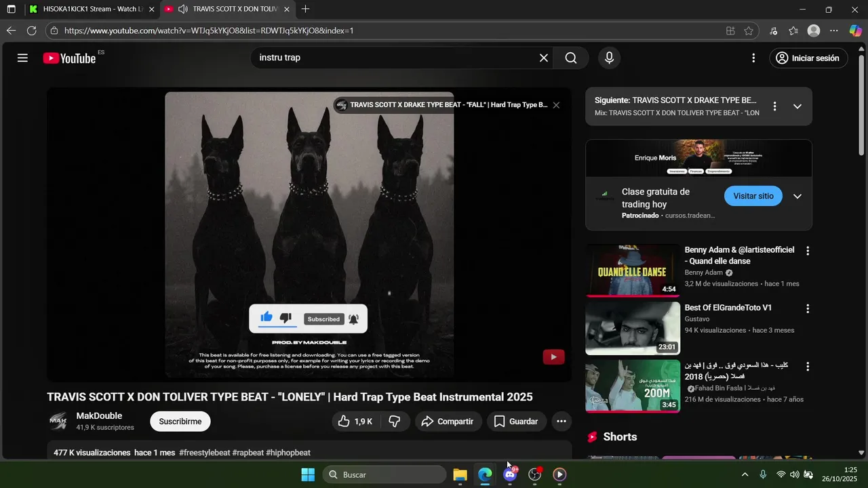Image resolution: width=868 pixels, height=488 pixels.
Task: Expand the Siguiente mix playlist panel
Action: [797, 106]
